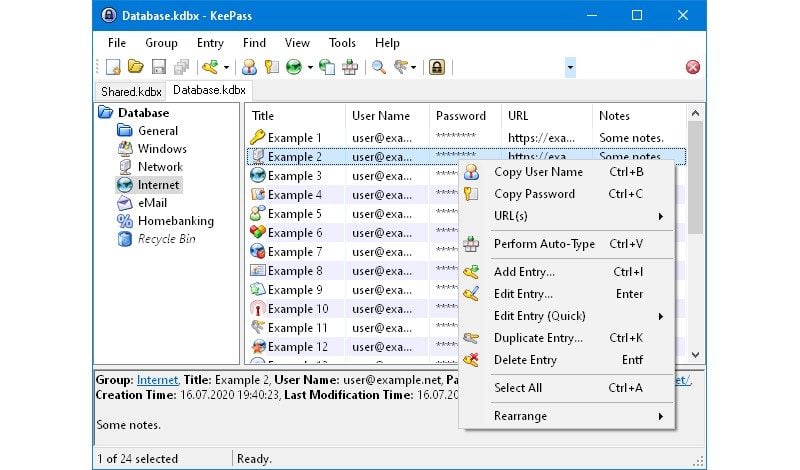Choose Duplicate Entry from context menu
Screen dimensions: 800x470
click(x=538, y=338)
